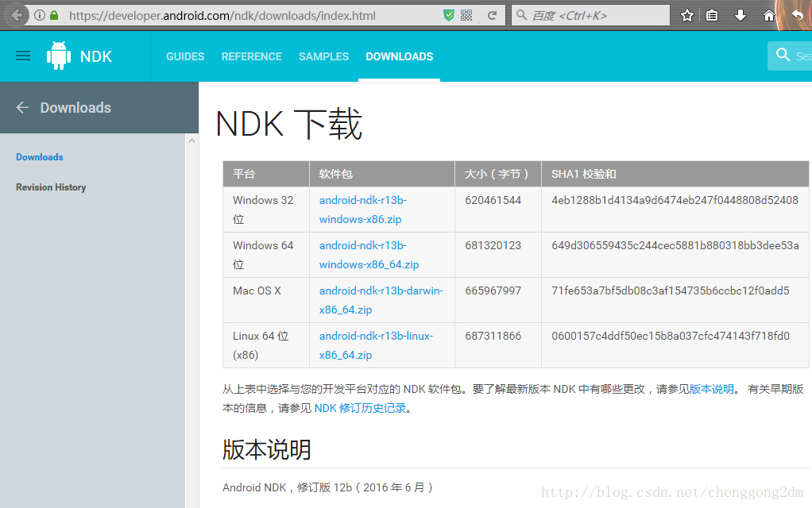Open the hamburger menu next to NDK logo
Viewport: 812px width, 508px height.
[x=23, y=56]
